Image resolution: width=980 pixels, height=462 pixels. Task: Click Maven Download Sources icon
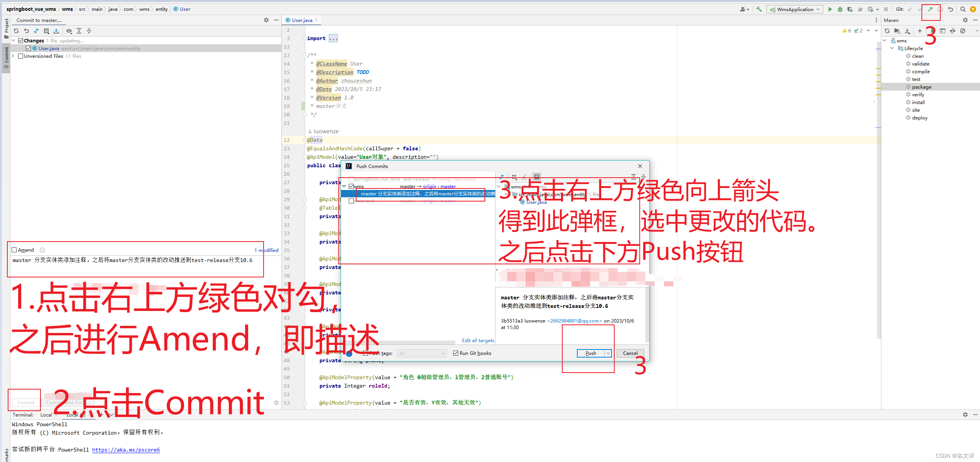click(908, 31)
